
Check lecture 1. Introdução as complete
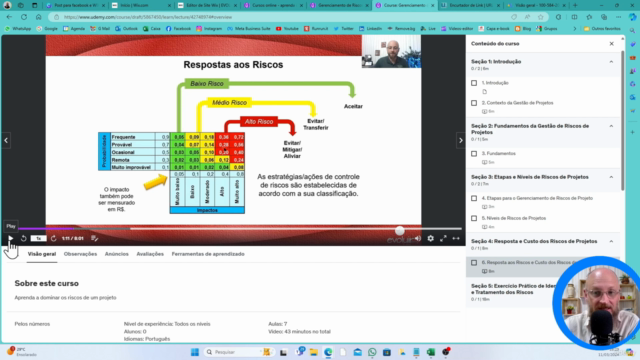[474, 83]
